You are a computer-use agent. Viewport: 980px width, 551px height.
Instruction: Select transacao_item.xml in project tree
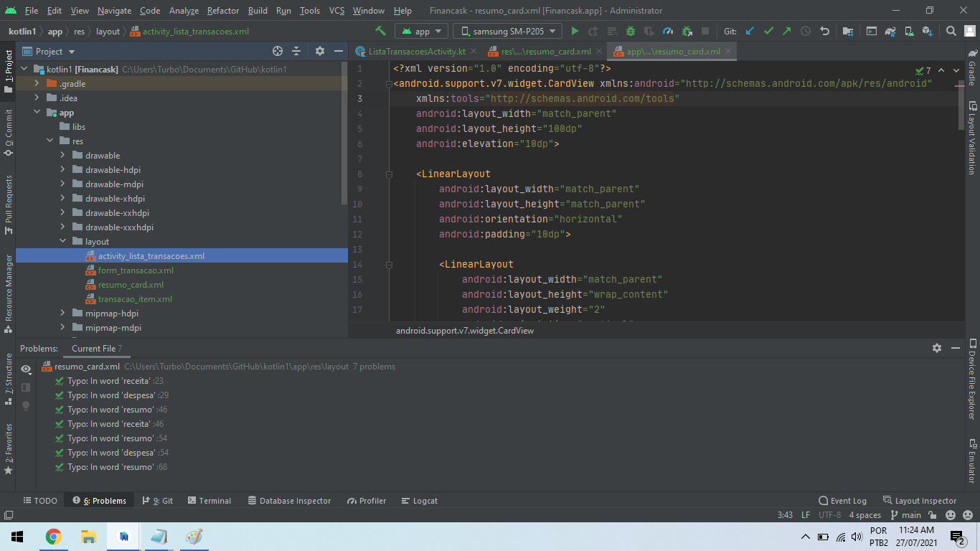click(135, 299)
